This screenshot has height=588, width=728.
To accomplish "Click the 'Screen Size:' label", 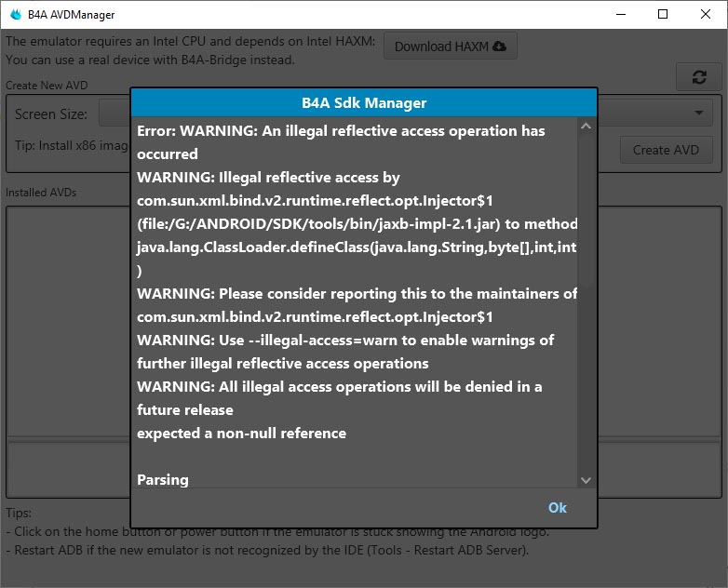I will pyautogui.click(x=51, y=114).
